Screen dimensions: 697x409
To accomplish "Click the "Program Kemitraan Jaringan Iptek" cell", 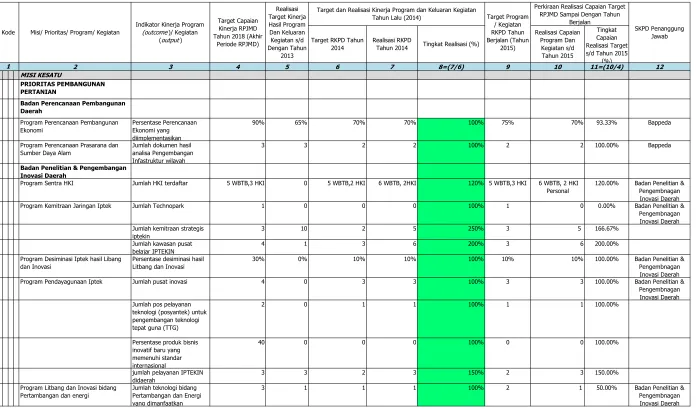I will pyautogui.click(x=75, y=213).
